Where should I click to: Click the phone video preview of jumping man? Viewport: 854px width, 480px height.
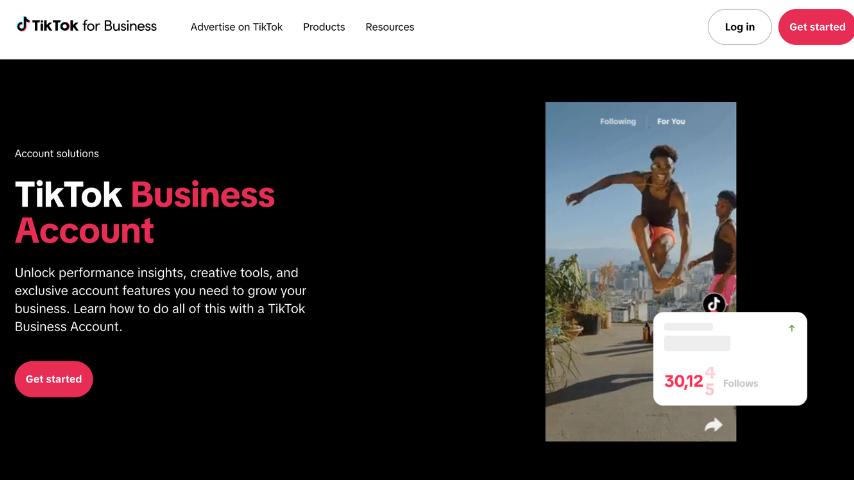point(640,271)
